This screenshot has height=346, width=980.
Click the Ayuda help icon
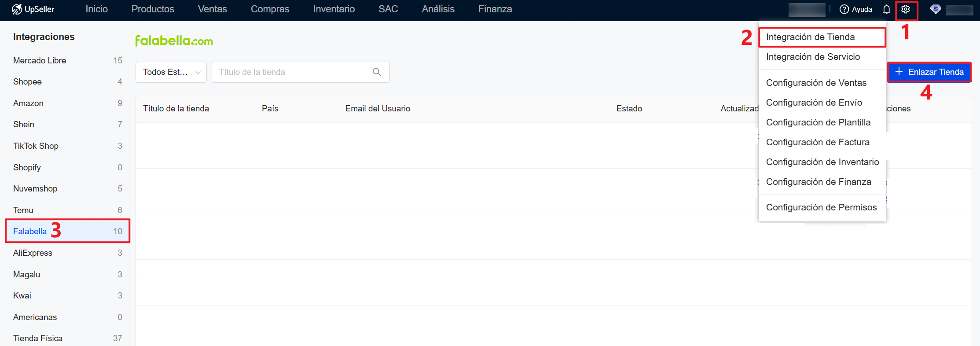(x=844, y=9)
